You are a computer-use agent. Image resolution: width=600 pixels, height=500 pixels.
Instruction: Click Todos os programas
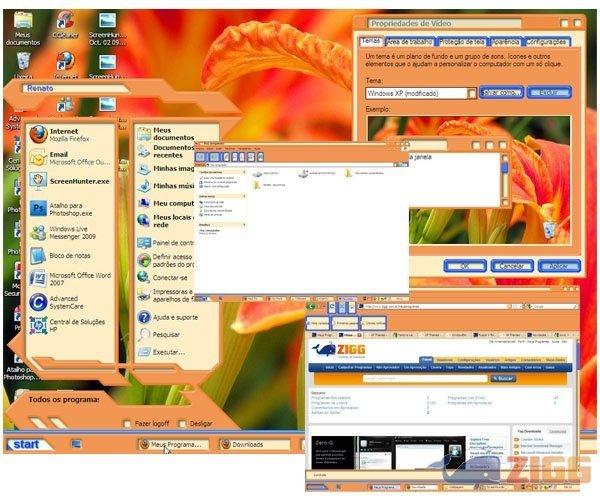click(x=64, y=399)
